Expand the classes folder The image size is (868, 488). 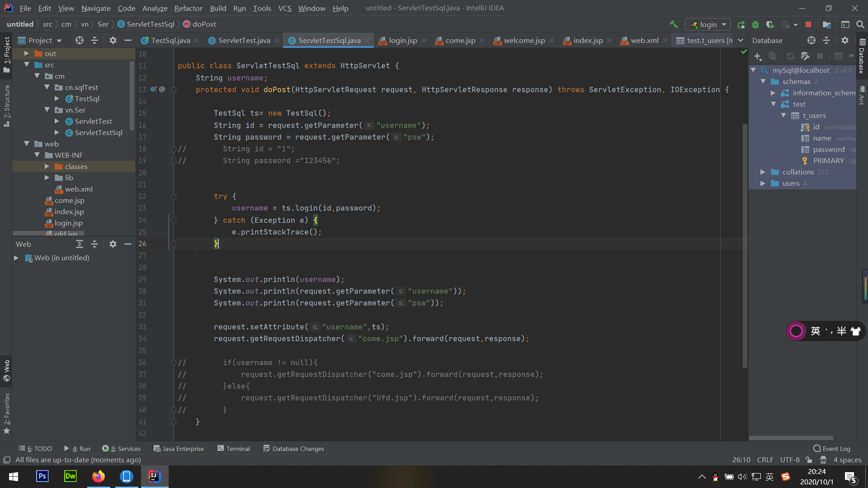(47, 166)
